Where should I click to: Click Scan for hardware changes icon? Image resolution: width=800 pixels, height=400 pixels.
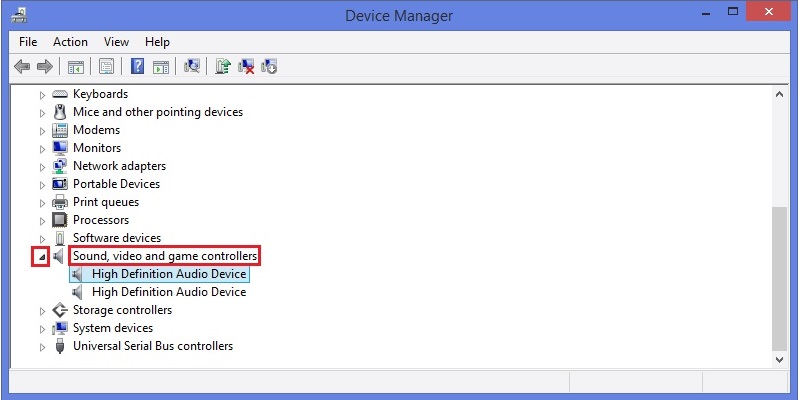(x=192, y=66)
